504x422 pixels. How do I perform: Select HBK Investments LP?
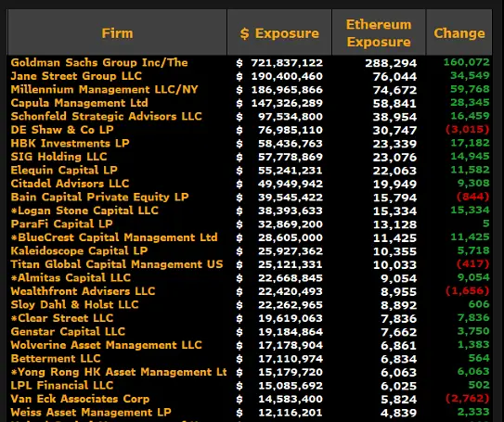pyautogui.click(x=70, y=143)
